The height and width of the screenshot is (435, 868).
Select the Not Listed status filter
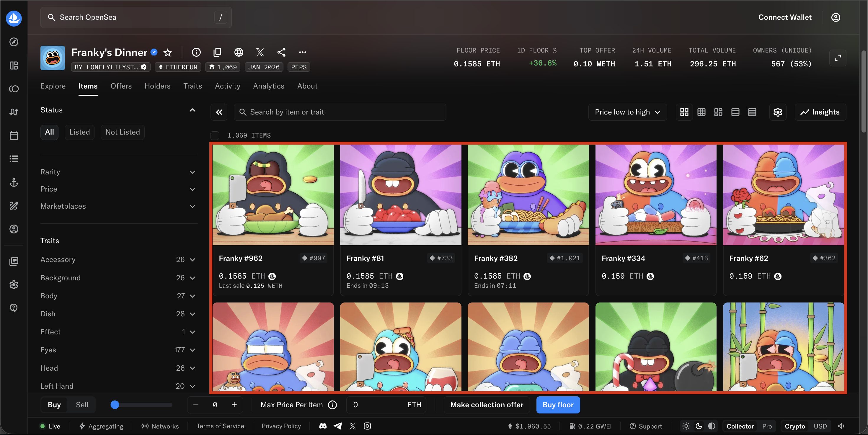pos(122,132)
